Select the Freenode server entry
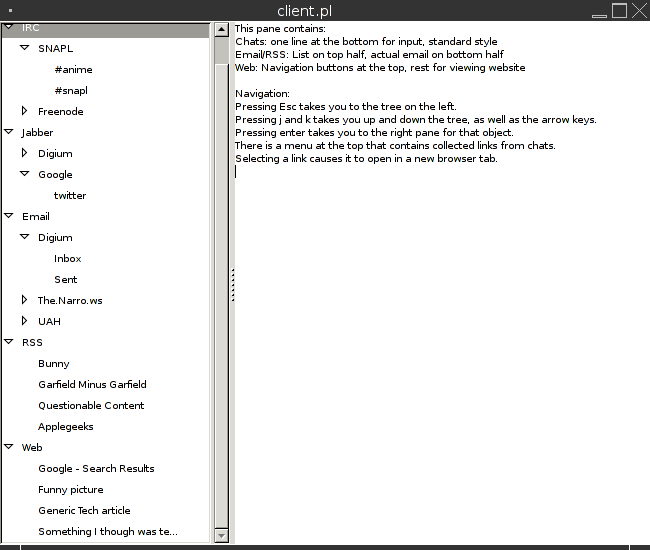This screenshot has width=650, height=550. point(61,111)
